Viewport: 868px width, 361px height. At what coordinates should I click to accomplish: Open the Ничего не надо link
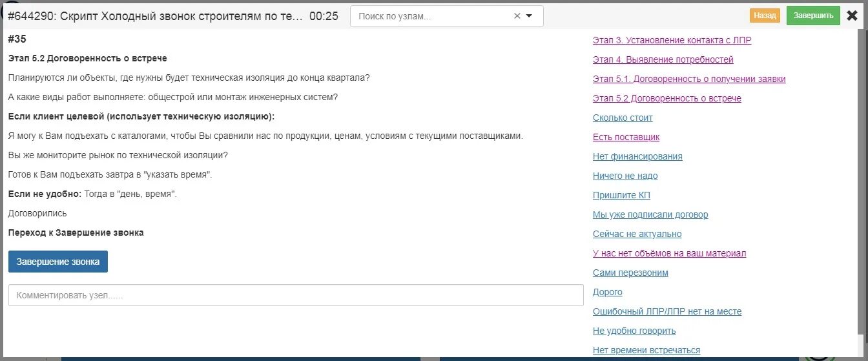[x=625, y=176]
